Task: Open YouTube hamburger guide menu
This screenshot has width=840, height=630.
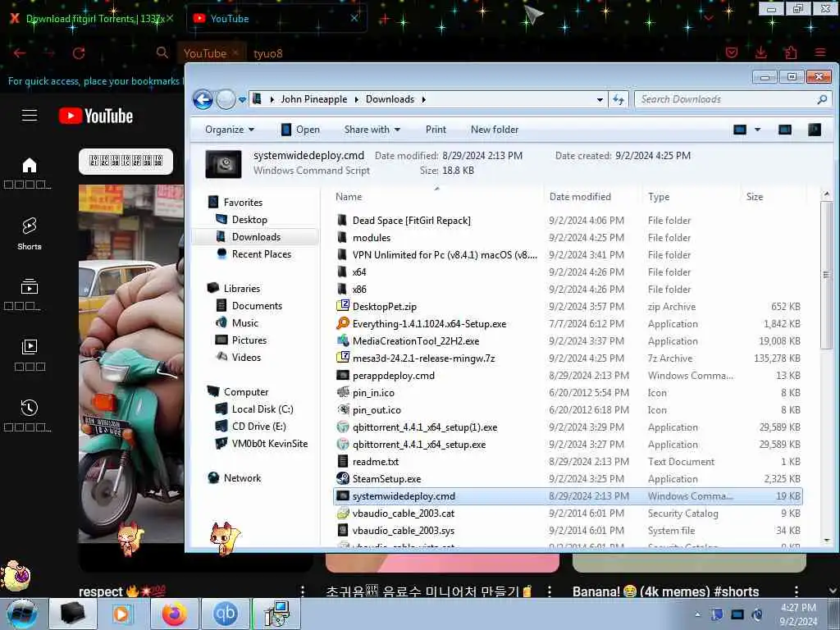Action: click(x=30, y=115)
